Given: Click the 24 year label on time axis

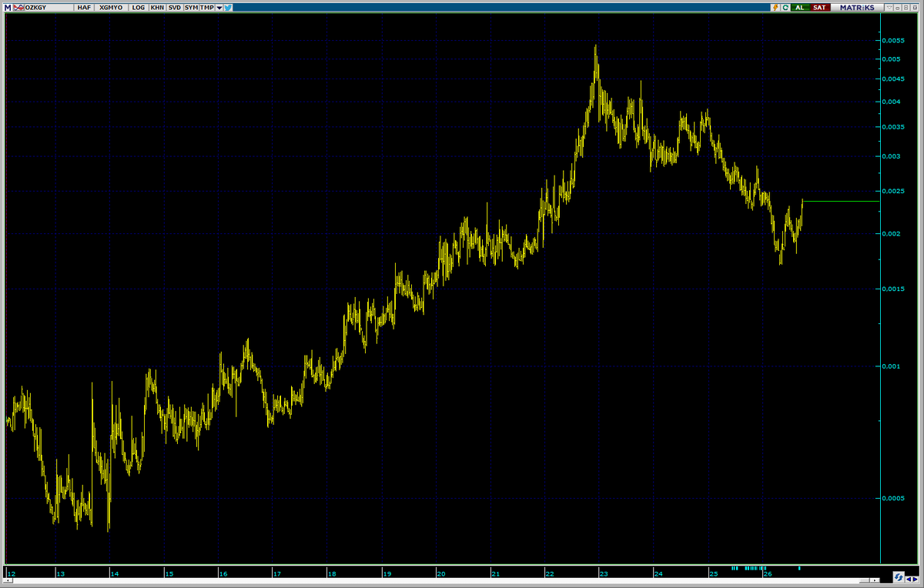Looking at the screenshot, I should tap(658, 574).
